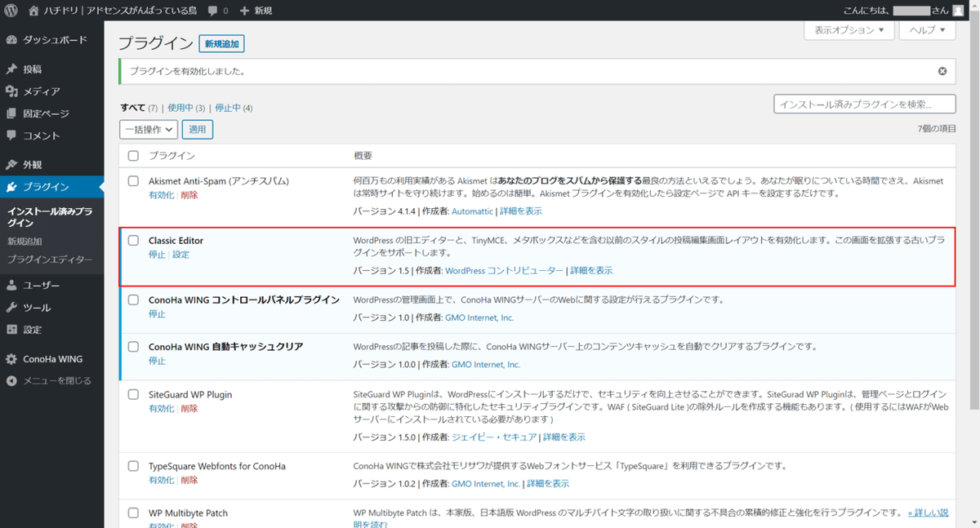
Task: Check ConoHa WING 自動キャッシュクリア checkbox
Action: (x=133, y=347)
